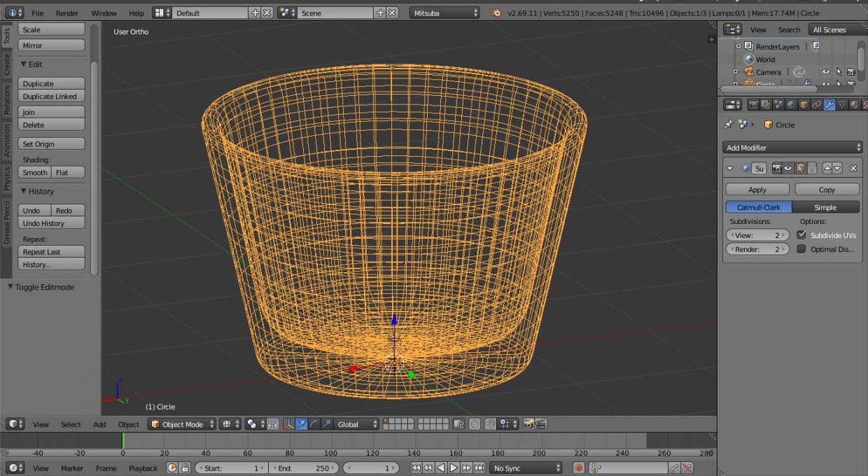Screen dimensions: 868x476
Task: Open the Scene properties tab icon
Action: pos(778,105)
